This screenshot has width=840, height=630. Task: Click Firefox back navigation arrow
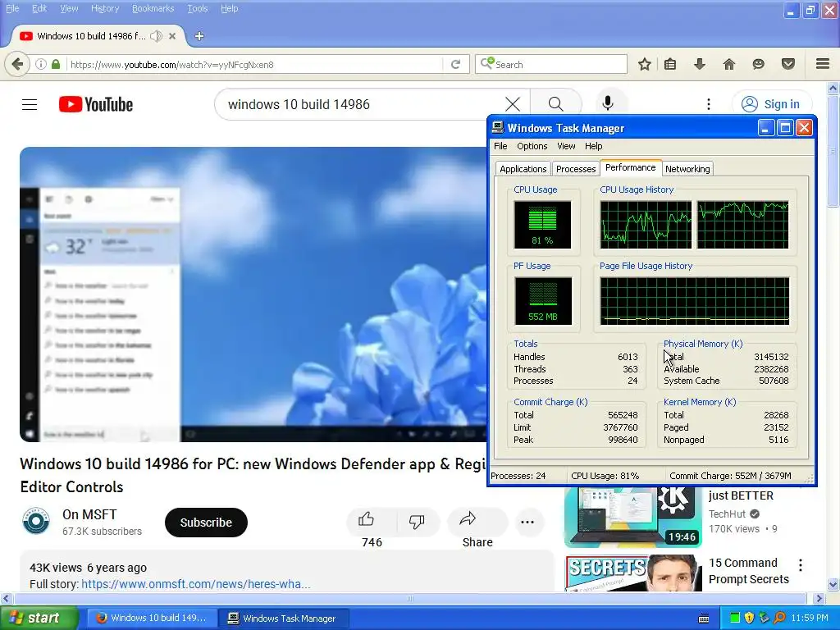[x=17, y=64]
